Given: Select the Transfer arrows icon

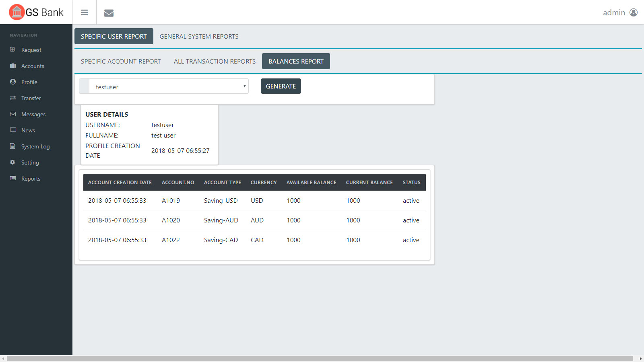Looking at the screenshot, I should coord(12,98).
